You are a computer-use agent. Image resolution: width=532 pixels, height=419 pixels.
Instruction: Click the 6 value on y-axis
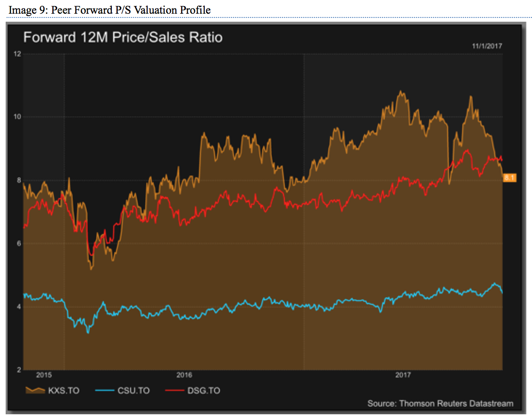[17, 243]
